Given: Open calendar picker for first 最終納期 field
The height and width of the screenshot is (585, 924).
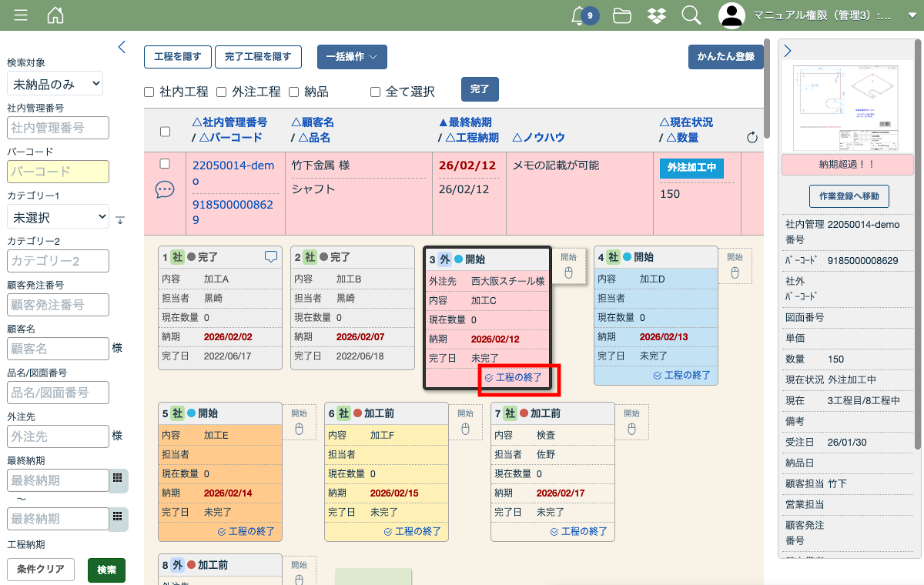Looking at the screenshot, I should pos(118,479).
